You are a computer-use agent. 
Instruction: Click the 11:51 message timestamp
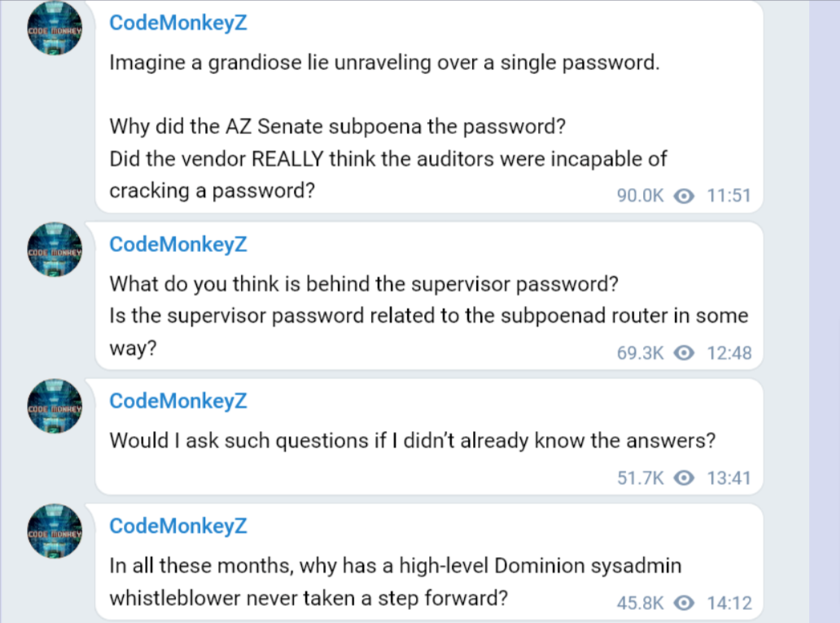coord(728,196)
